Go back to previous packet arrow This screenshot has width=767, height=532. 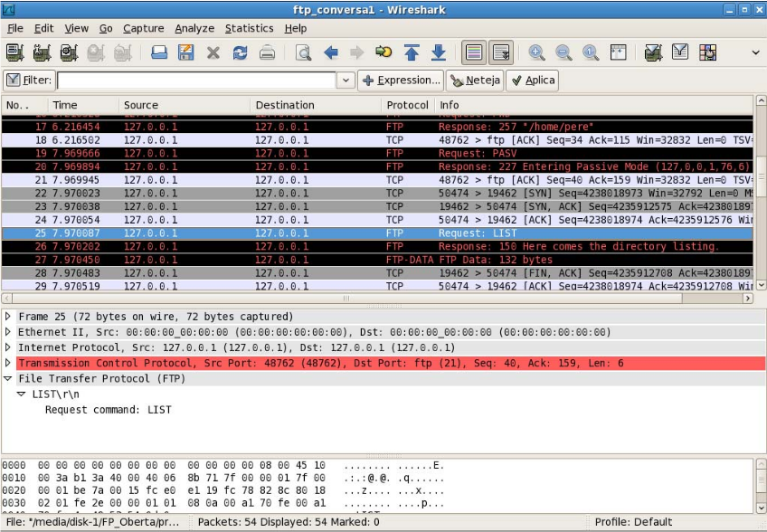coord(331,52)
